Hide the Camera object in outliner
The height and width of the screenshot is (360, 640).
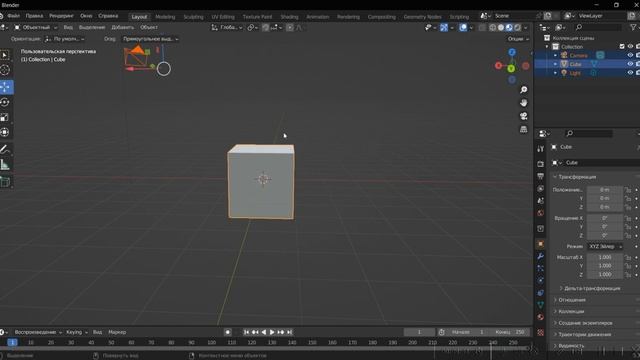click(630, 55)
